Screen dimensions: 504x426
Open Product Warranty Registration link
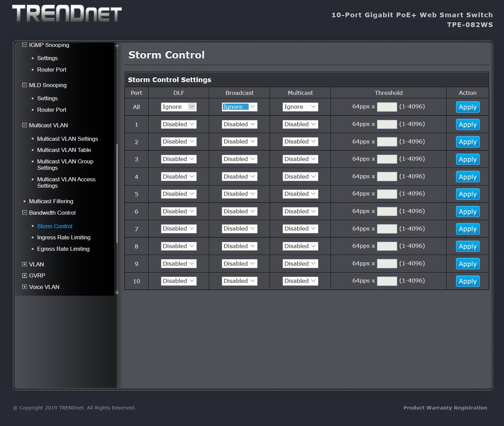[x=445, y=408]
